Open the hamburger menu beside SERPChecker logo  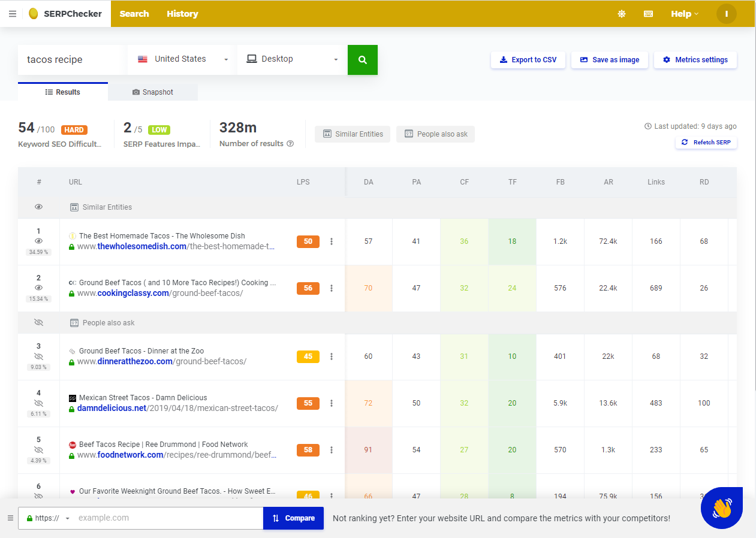(x=13, y=14)
